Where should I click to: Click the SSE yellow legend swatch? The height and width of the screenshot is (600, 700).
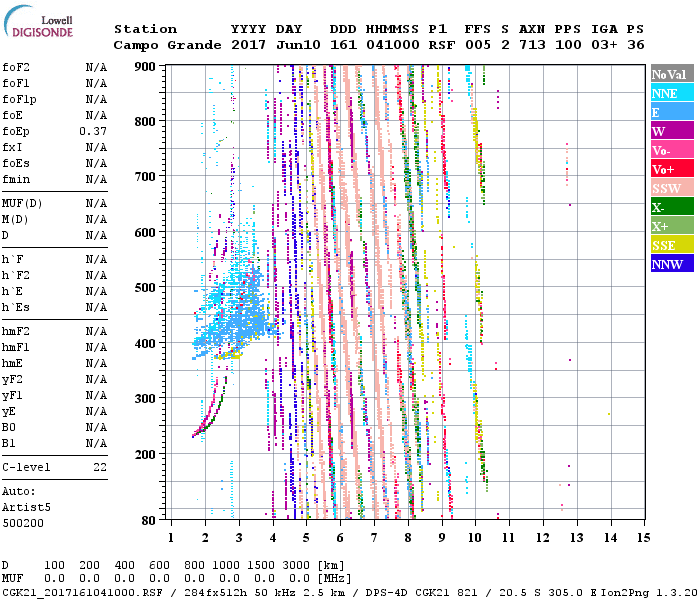tap(672, 245)
